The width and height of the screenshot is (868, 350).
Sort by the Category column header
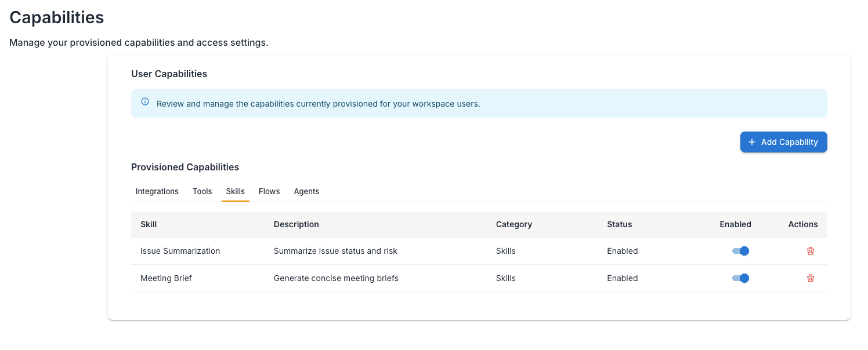click(513, 224)
